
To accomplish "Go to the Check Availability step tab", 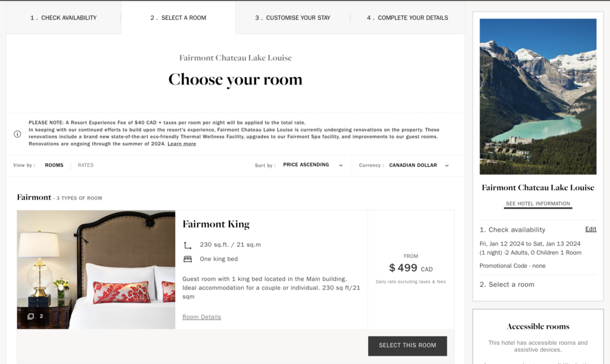I will point(64,18).
